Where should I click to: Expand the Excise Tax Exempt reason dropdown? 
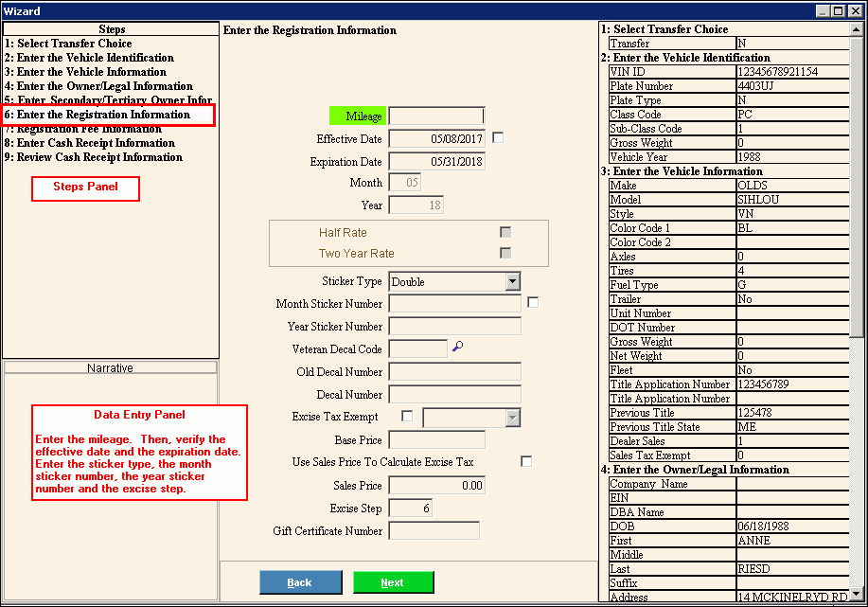click(512, 418)
